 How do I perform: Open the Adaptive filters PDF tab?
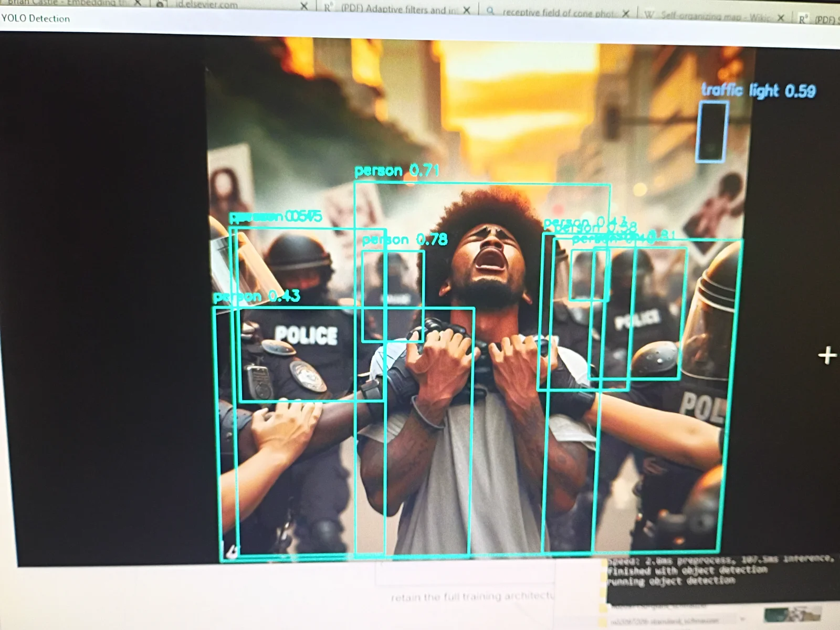pyautogui.click(x=399, y=9)
